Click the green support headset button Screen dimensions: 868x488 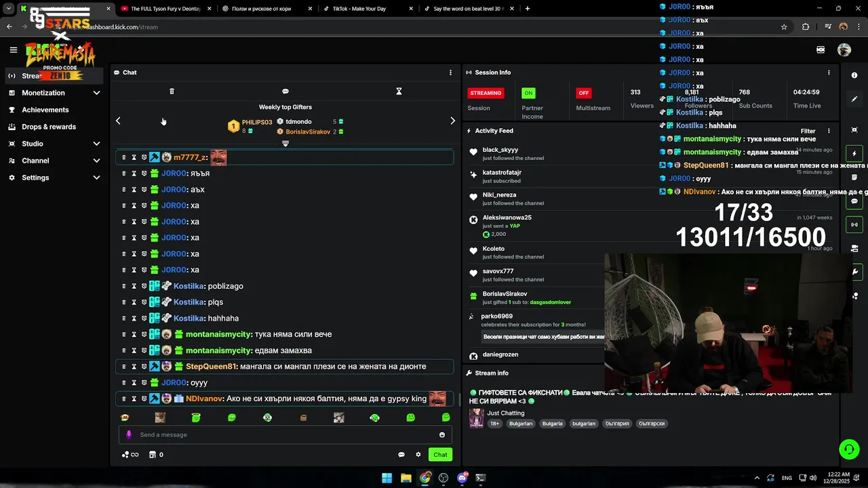(x=849, y=449)
